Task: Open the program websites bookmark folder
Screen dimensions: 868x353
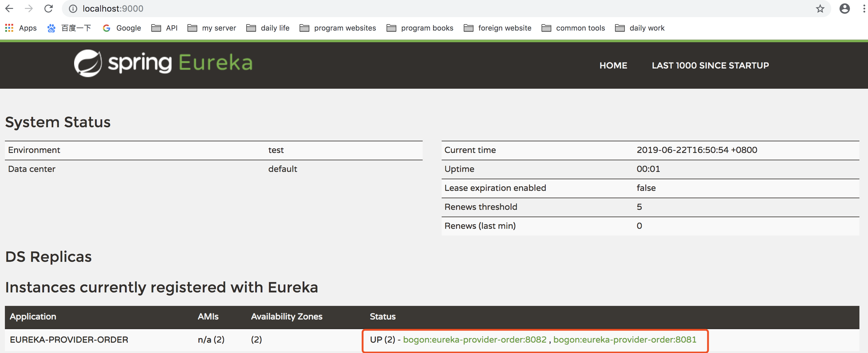Action: pos(338,28)
